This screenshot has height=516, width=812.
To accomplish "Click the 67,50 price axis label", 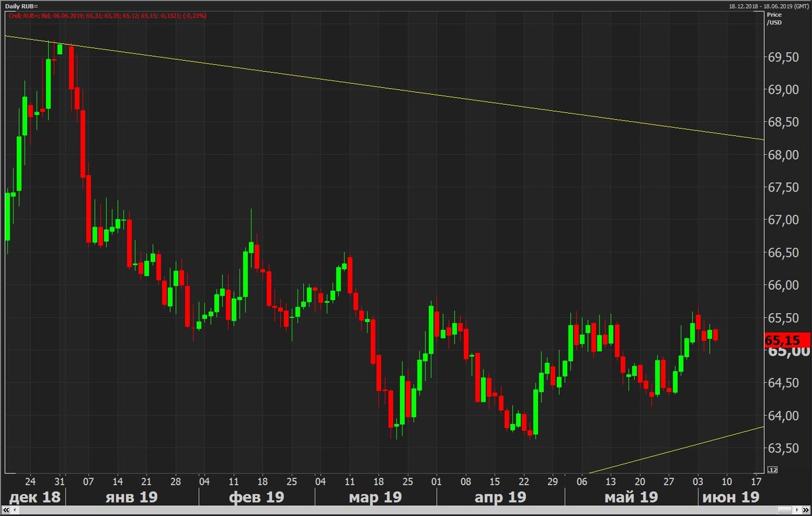I will [784, 188].
